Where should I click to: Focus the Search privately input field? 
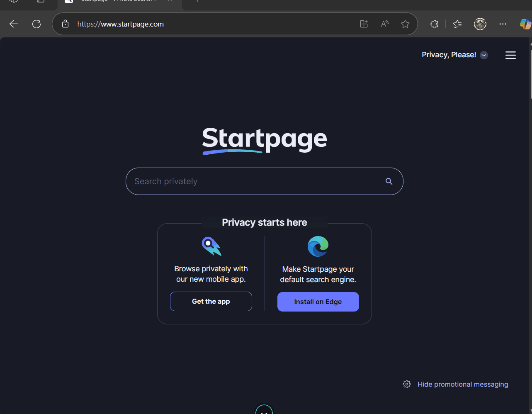point(265,181)
